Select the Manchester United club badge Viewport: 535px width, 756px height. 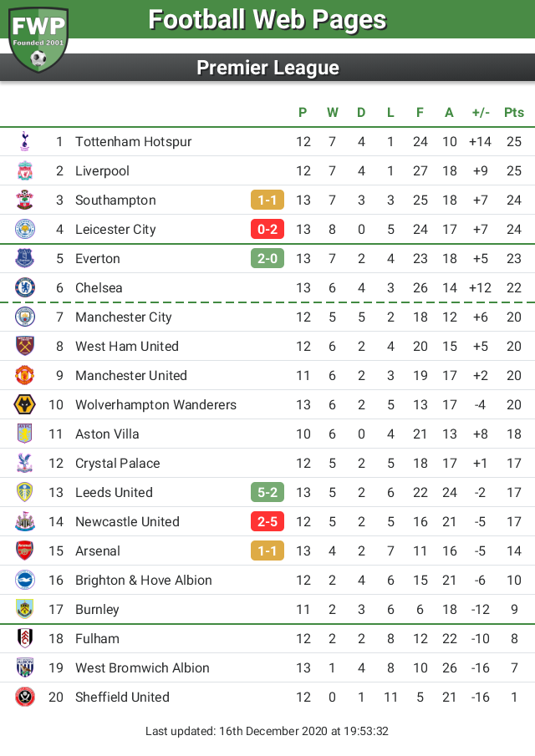(x=24, y=376)
